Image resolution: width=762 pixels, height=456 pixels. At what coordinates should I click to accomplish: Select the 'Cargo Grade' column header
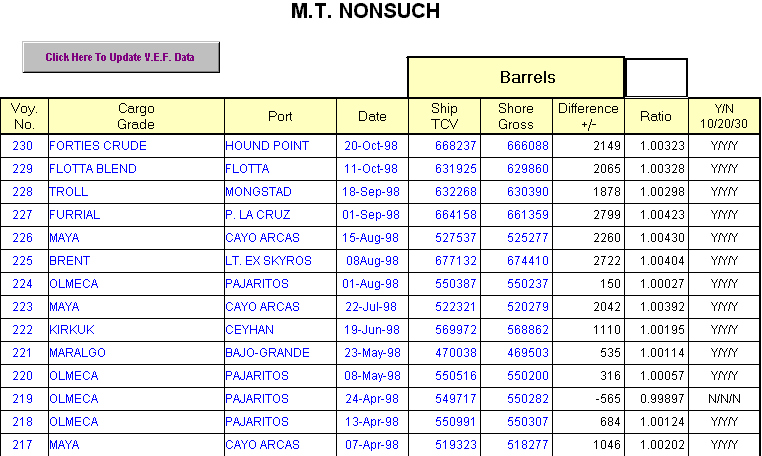click(x=136, y=116)
